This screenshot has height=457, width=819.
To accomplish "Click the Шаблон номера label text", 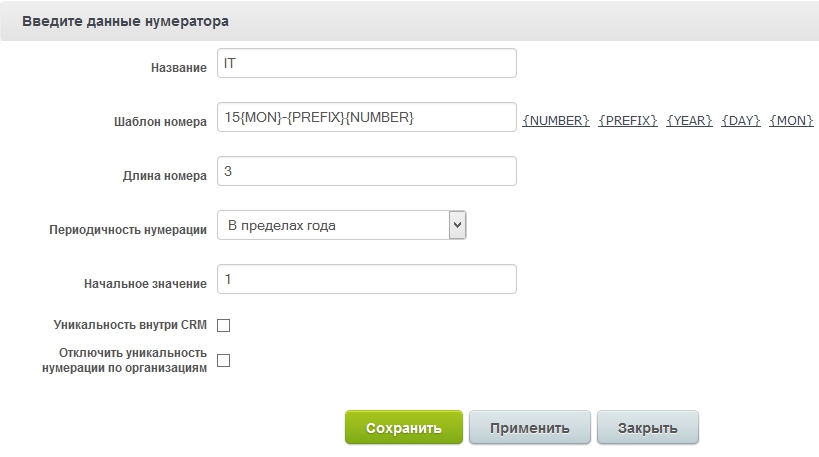I will [160, 122].
